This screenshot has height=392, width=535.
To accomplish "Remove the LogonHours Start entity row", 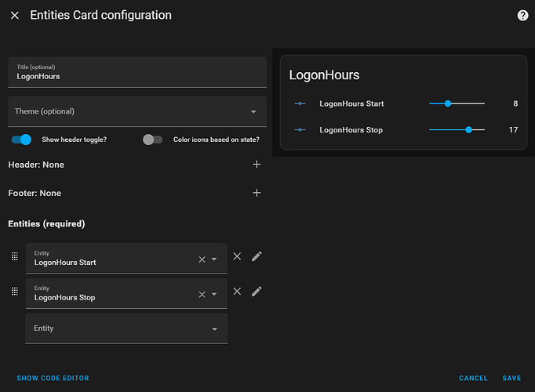I will click(x=237, y=256).
